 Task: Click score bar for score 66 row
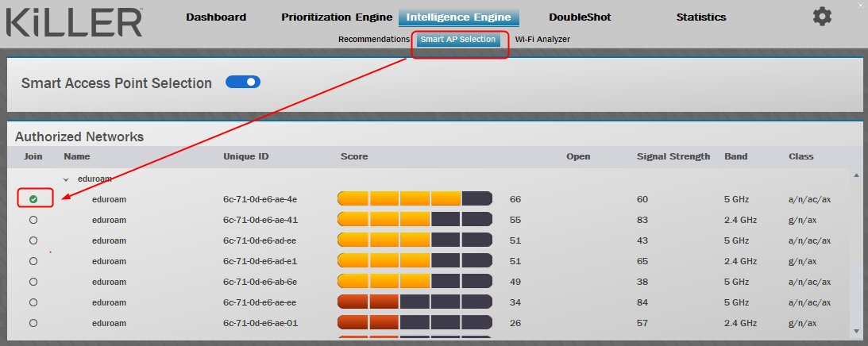click(x=415, y=198)
